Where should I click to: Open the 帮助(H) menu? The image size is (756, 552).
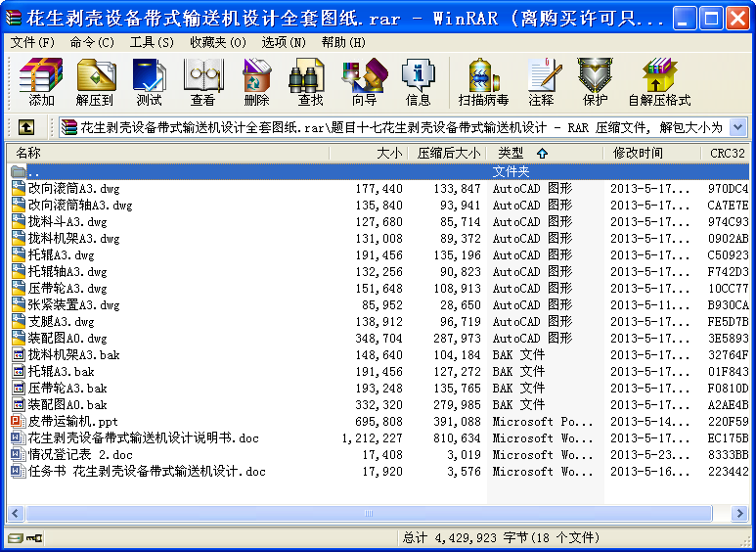343,42
